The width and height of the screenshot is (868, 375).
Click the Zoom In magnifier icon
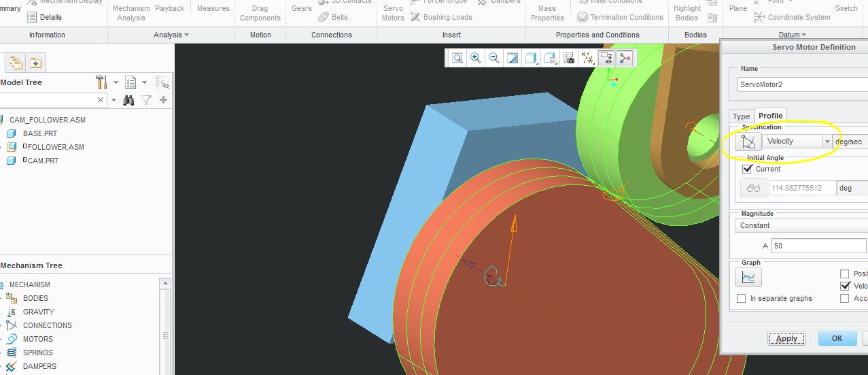tap(476, 59)
